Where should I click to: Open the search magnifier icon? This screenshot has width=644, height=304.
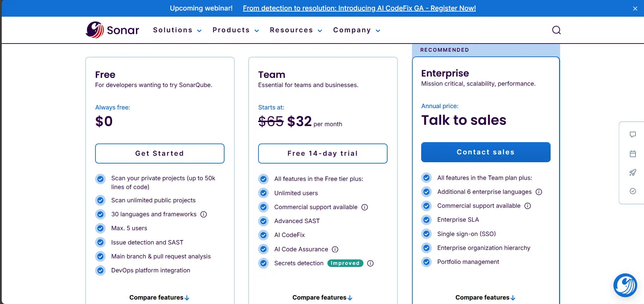pyautogui.click(x=556, y=30)
